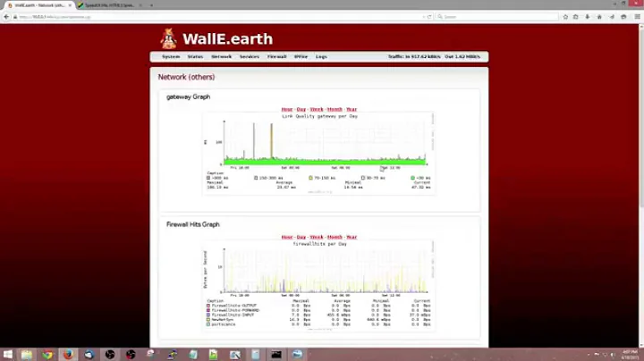Launch Chrome from the taskbar

[47, 355]
